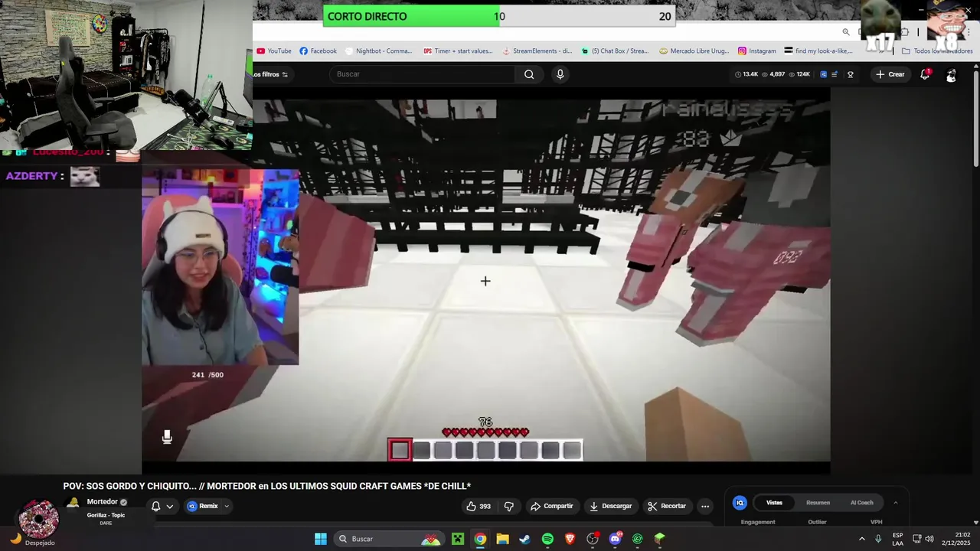Click the VPH column header
Viewport: 980px width, 551px height.
[876, 522]
